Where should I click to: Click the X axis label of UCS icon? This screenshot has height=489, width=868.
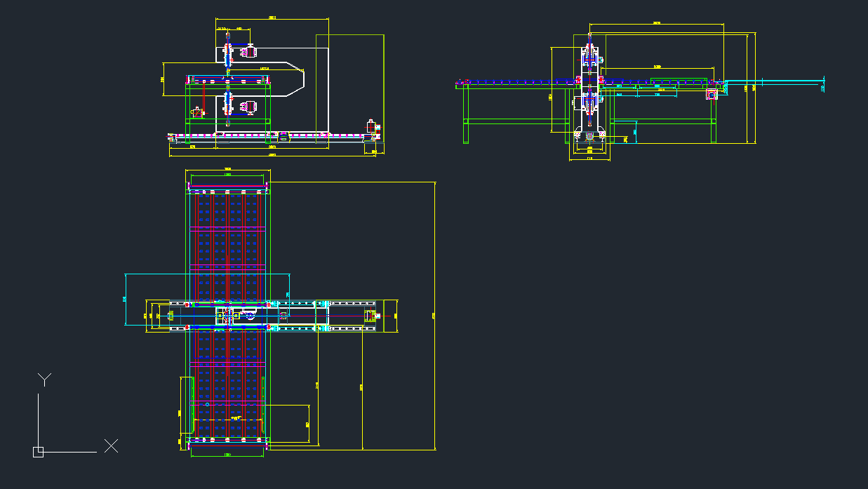tap(111, 446)
